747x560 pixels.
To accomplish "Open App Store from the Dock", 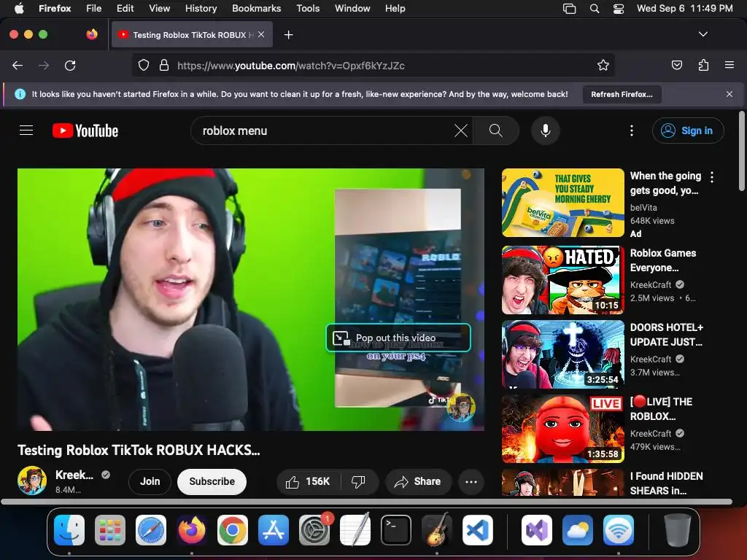I will tap(273, 530).
